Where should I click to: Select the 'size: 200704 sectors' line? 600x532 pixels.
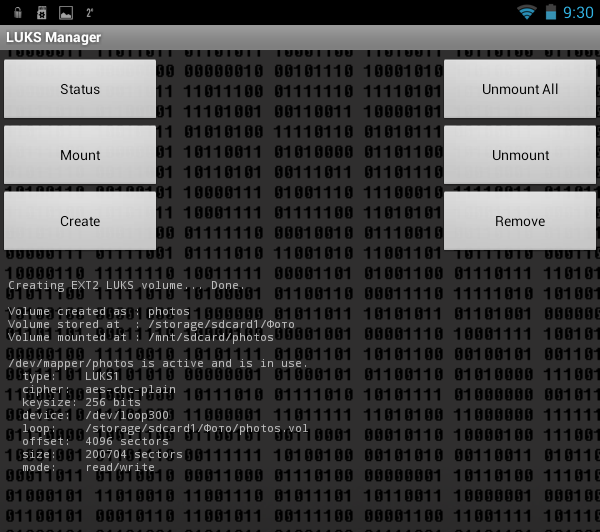[102, 455]
